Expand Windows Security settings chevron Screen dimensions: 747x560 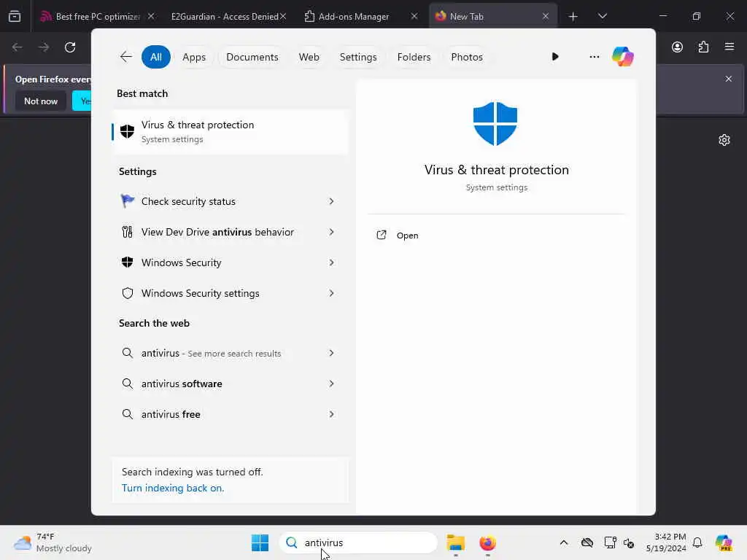(x=331, y=293)
